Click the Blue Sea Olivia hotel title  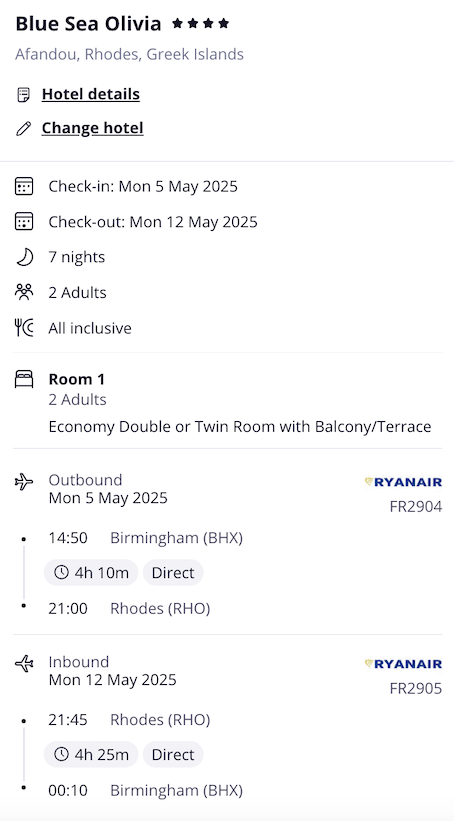coord(88,24)
